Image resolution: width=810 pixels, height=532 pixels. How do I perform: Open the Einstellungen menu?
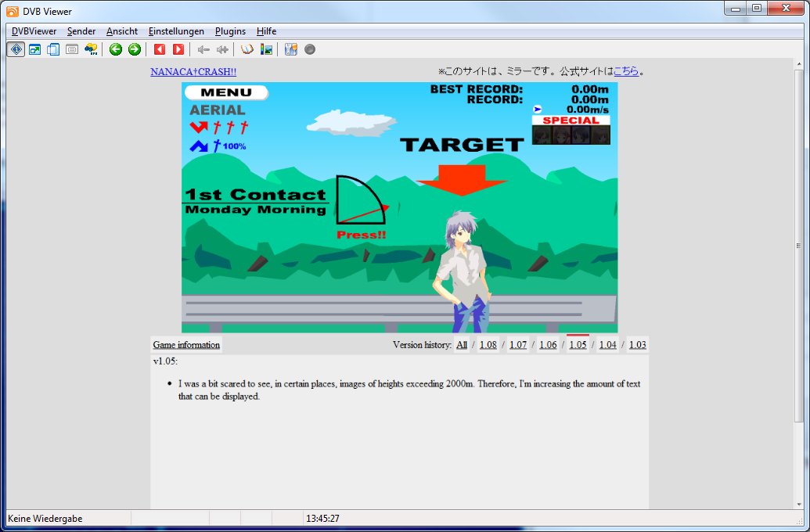click(176, 31)
